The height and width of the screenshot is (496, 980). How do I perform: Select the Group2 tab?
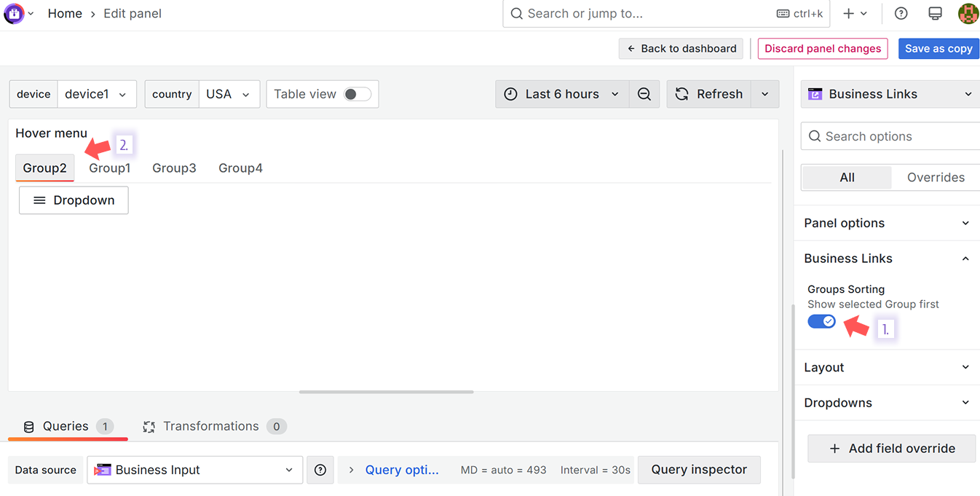[44, 168]
